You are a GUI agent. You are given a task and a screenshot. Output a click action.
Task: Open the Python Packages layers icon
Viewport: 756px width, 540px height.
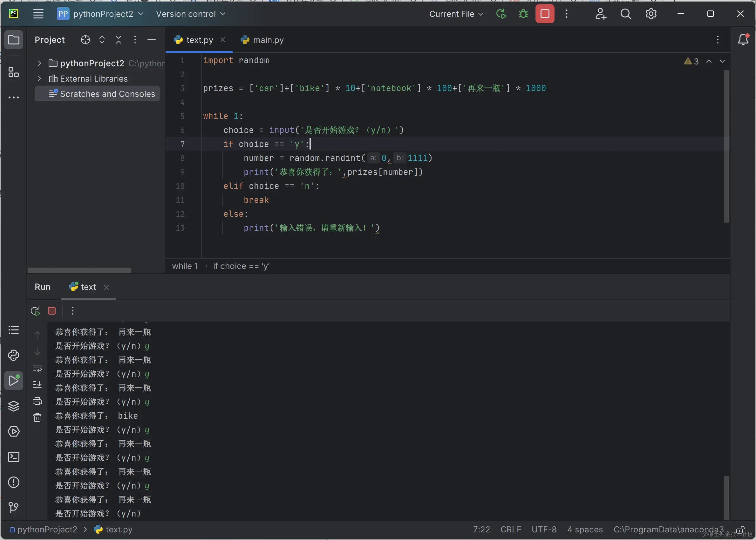point(14,406)
